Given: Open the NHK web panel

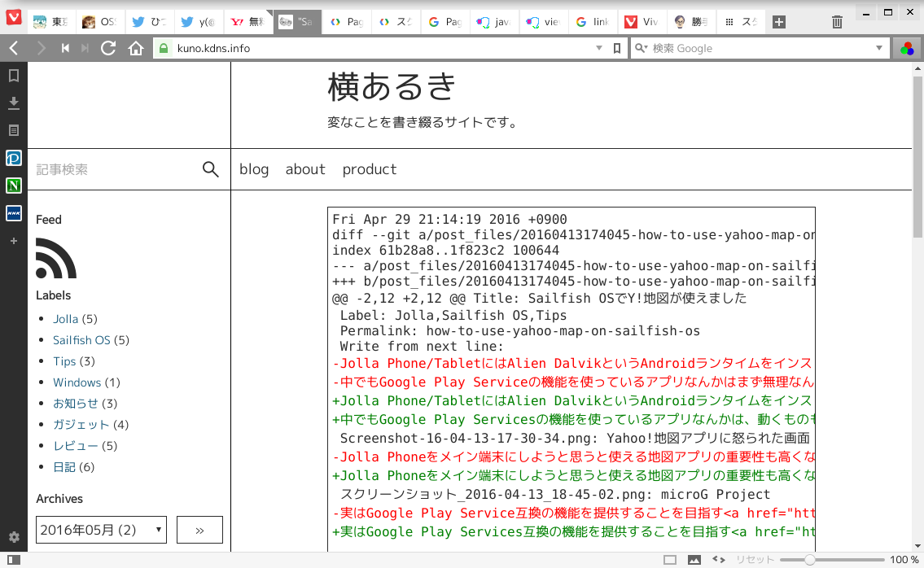Looking at the screenshot, I should pyautogui.click(x=14, y=212).
